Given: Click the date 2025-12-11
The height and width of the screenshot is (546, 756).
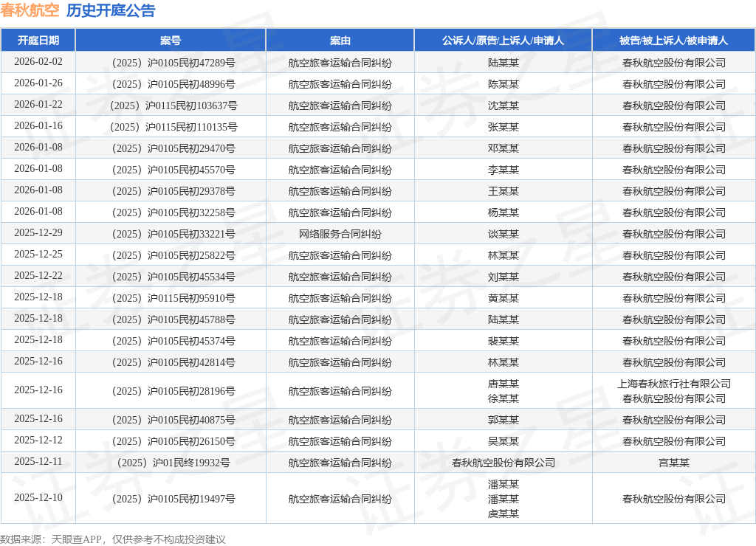Looking at the screenshot, I should [38, 462].
